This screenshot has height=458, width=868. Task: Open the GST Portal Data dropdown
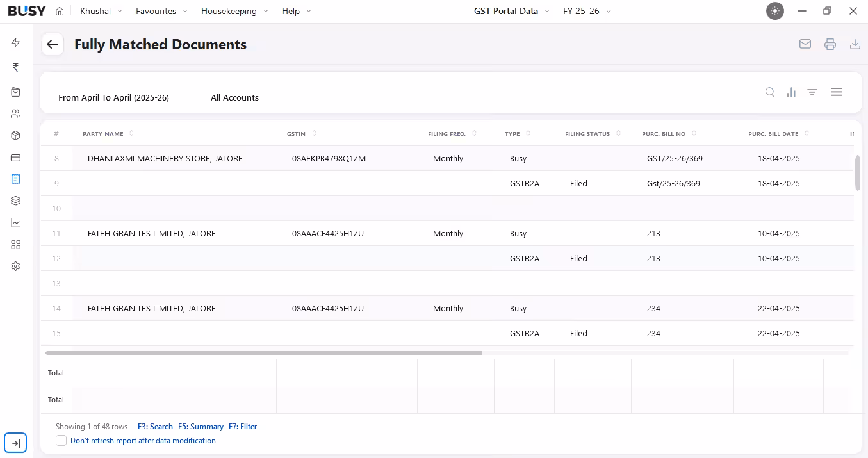[x=512, y=11]
